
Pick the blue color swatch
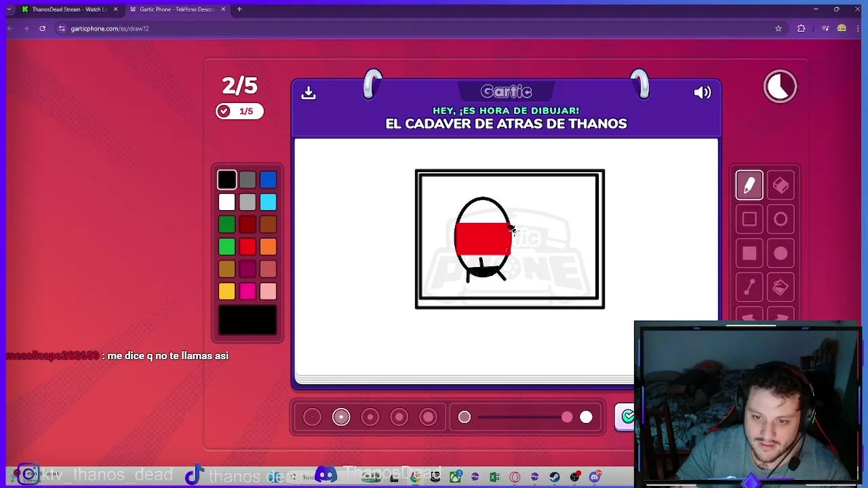tap(268, 180)
